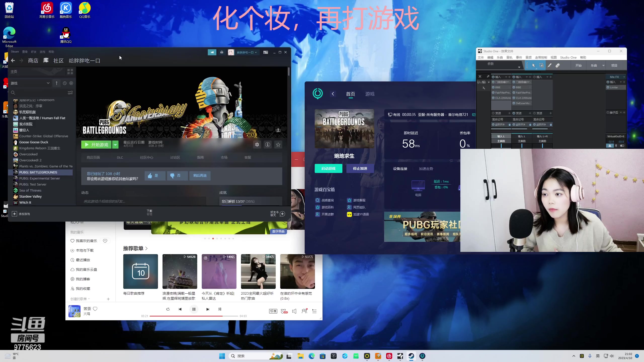Add PUBG to favorites with star icon
This screenshot has height=362, width=644.
278,145
